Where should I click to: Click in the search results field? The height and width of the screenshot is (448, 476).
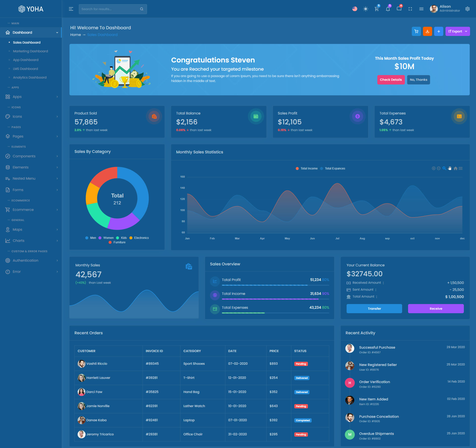click(x=109, y=9)
